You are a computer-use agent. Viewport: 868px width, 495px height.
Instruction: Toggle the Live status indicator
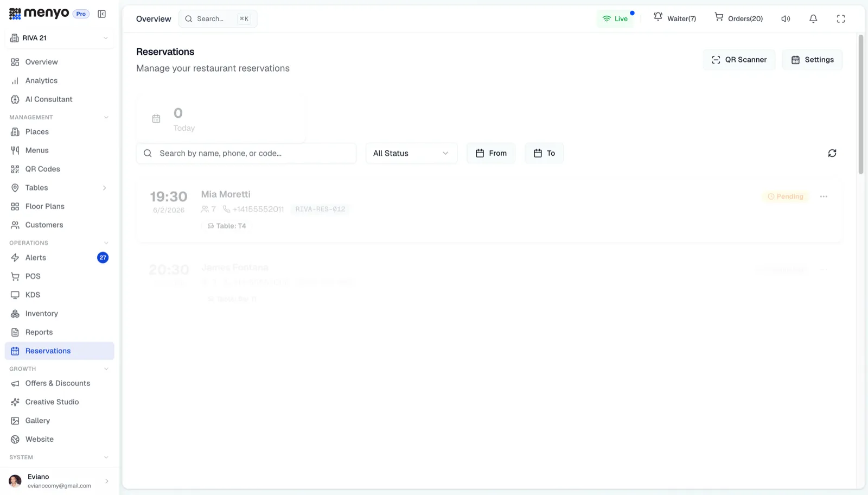(x=615, y=19)
